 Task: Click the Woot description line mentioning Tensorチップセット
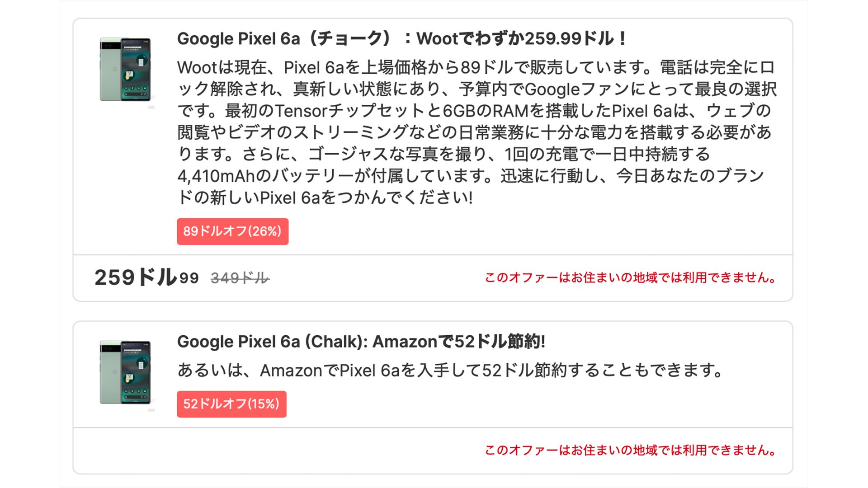474,111
